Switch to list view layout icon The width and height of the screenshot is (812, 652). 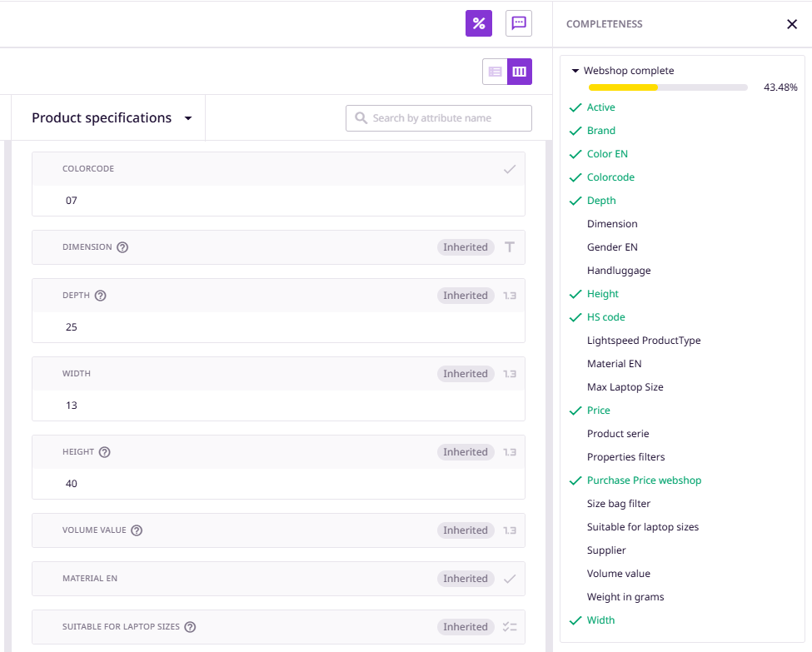(496, 72)
